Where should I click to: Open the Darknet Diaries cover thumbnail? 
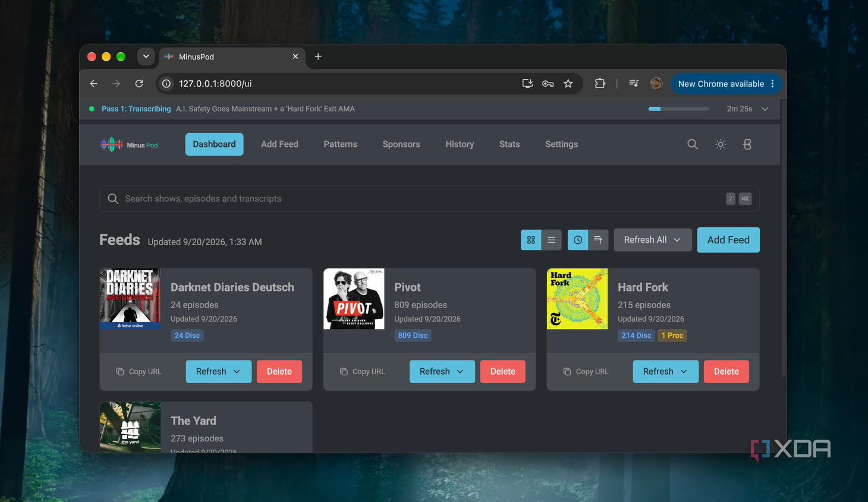130,299
